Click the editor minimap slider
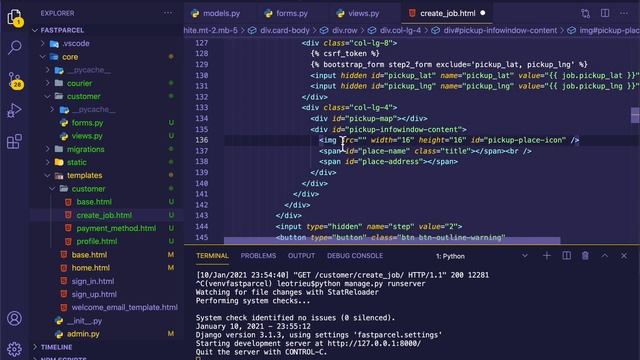This screenshot has height=360, width=640. coord(635,115)
